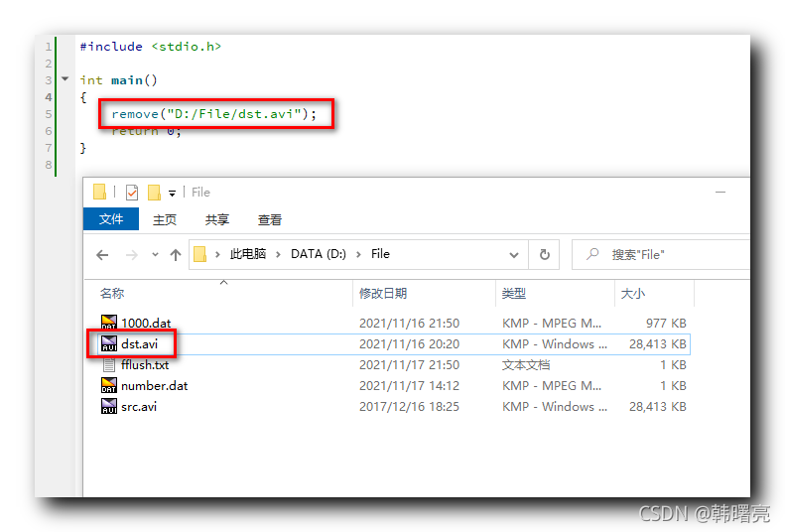Screen dimensions: 785x532
Task: Switch to the 查看 ribbon tab
Action: (x=270, y=219)
